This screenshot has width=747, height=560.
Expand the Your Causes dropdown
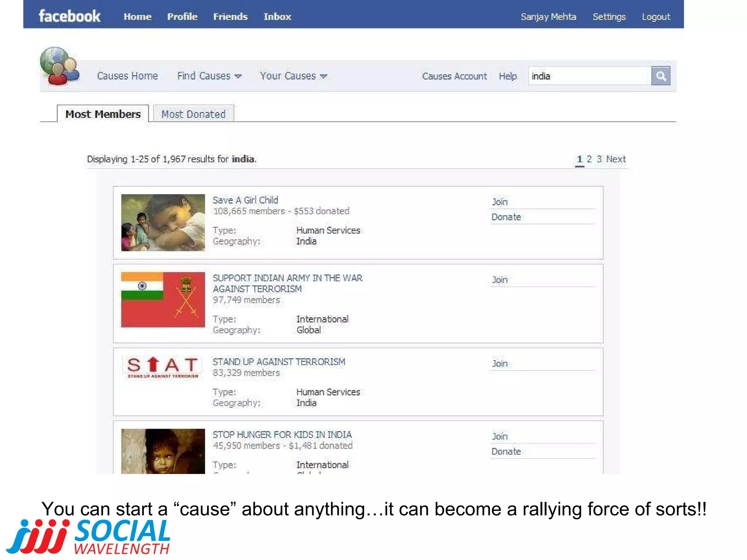point(293,76)
